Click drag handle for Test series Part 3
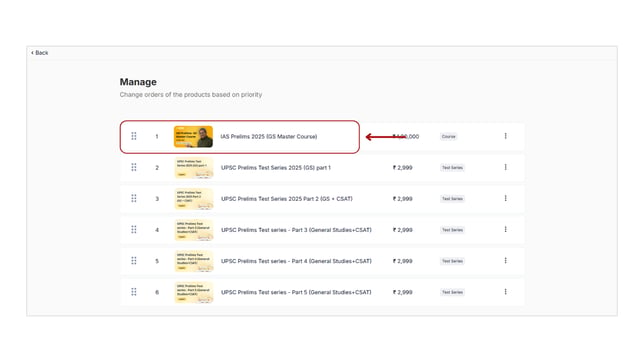The image size is (644, 362). tap(134, 230)
